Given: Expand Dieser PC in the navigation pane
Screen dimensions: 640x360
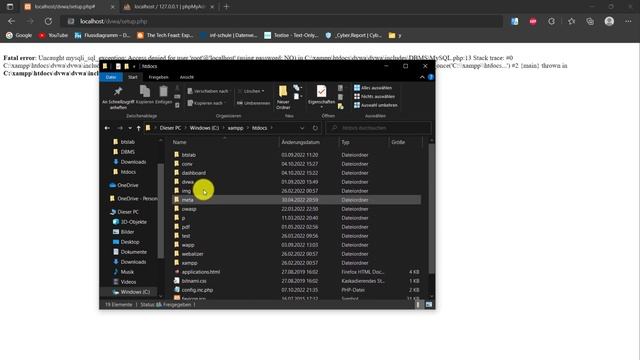Looking at the screenshot, I should 128,212.
